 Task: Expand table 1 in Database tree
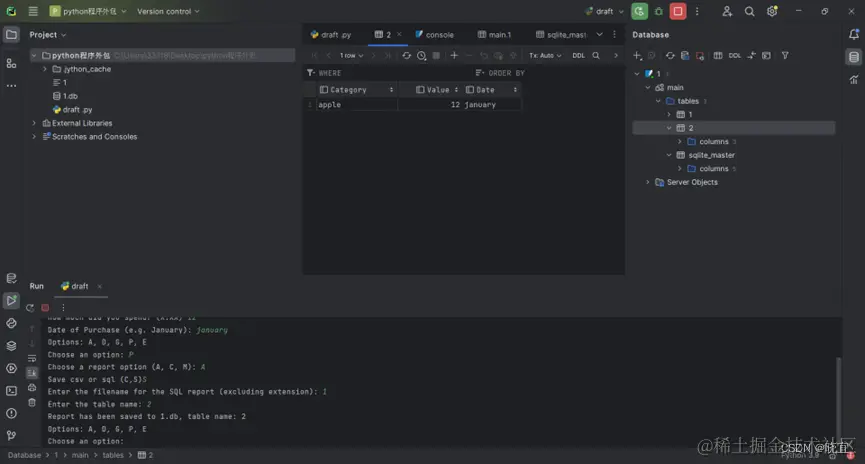point(669,114)
